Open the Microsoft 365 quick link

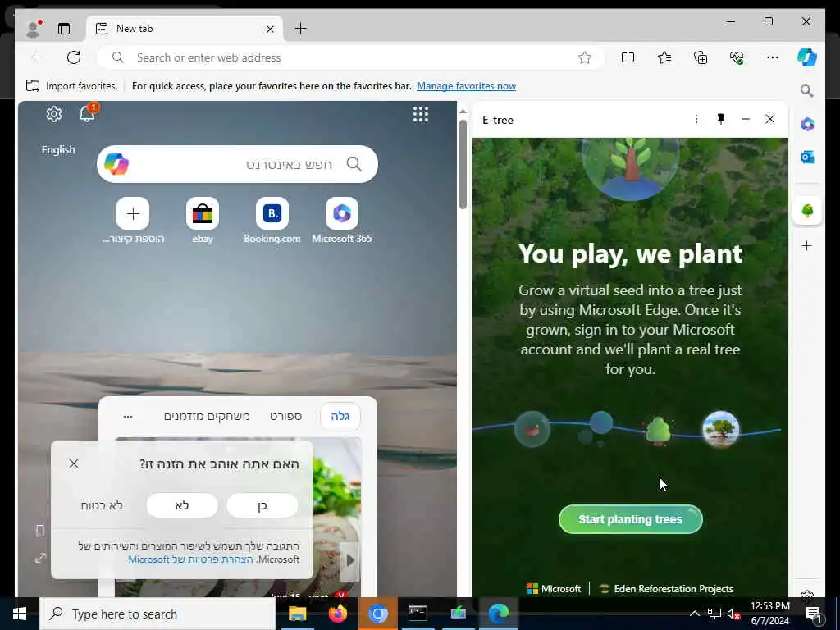click(342, 213)
